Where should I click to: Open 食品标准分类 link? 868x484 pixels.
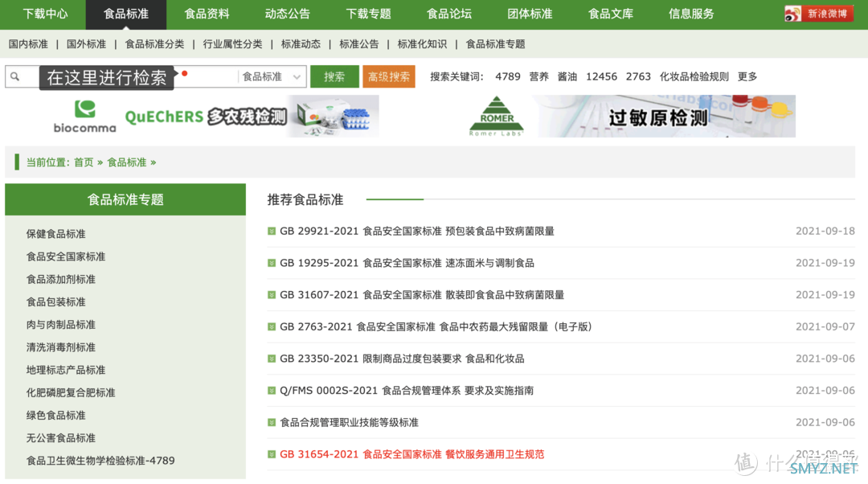tap(154, 44)
